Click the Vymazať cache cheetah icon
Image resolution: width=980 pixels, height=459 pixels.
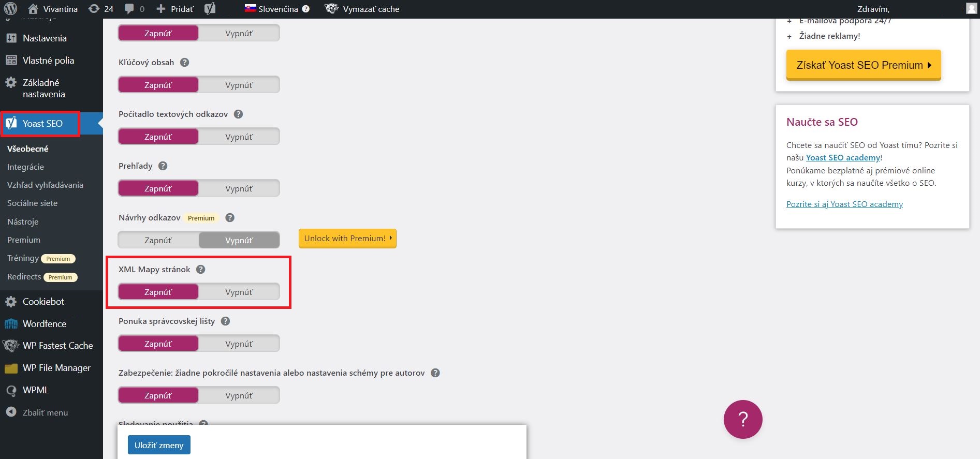[x=331, y=9]
